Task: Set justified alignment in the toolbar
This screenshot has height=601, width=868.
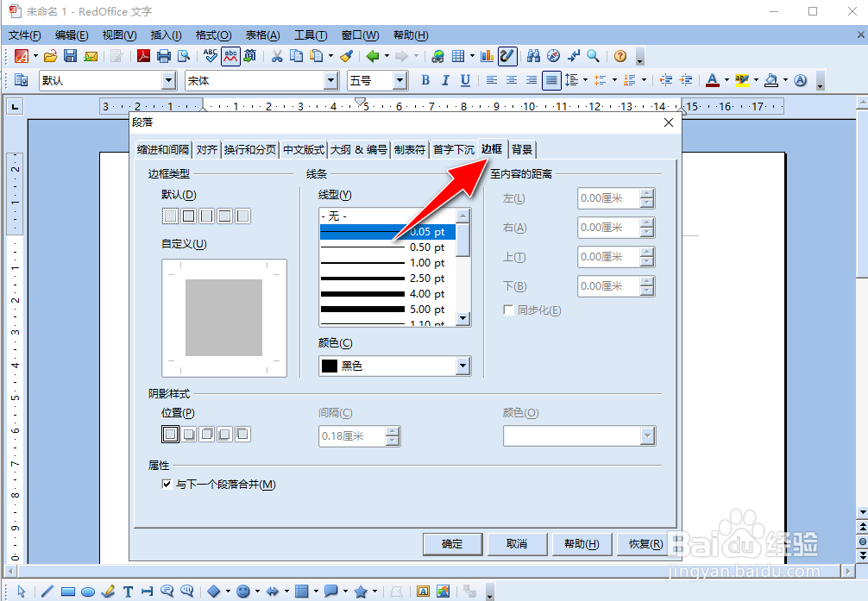Action: click(551, 80)
